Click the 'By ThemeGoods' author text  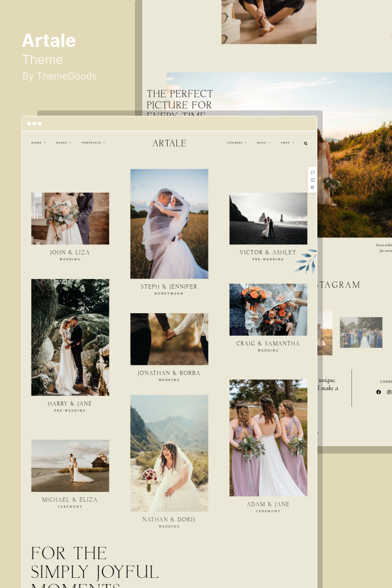click(x=60, y=76)
